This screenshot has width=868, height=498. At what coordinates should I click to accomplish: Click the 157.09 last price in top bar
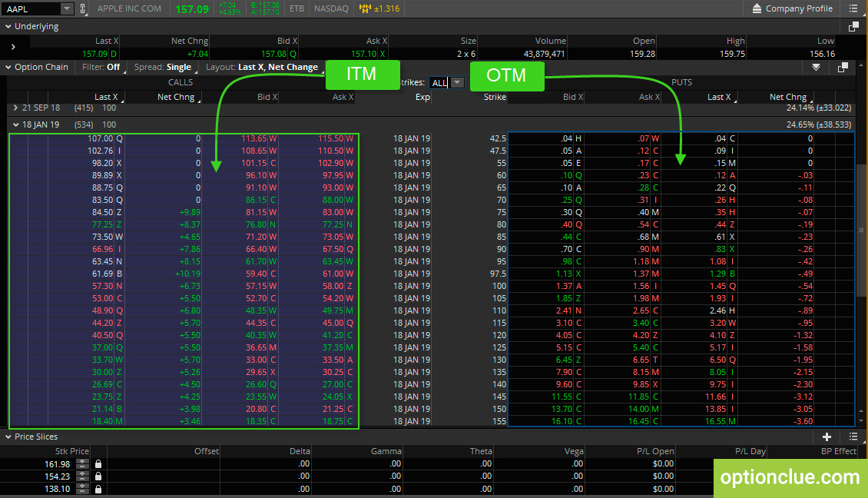[192, 9]
